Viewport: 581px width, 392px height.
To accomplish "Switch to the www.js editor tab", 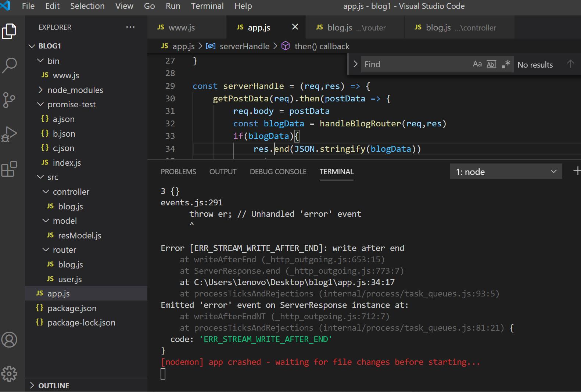I will (x=187, y=28).
